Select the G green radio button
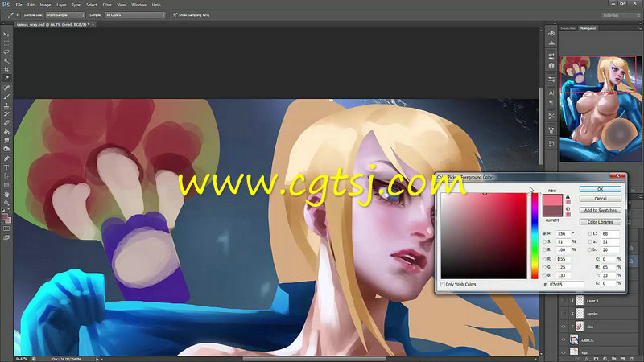 click(x=545, y=267)
